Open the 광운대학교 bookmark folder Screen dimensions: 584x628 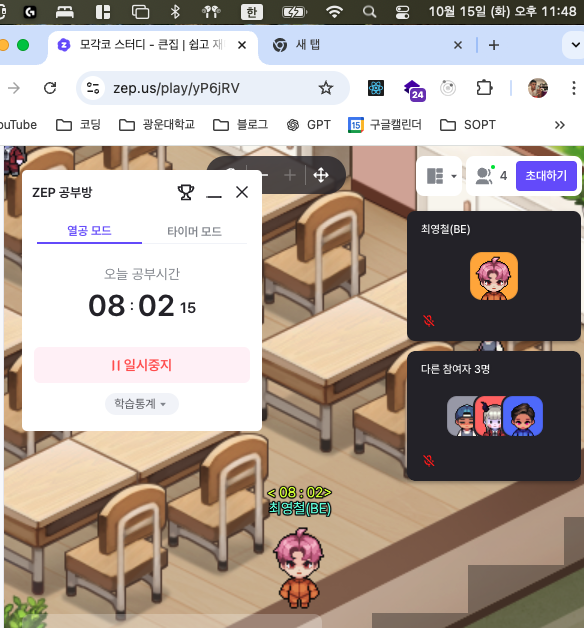point(157,125)
